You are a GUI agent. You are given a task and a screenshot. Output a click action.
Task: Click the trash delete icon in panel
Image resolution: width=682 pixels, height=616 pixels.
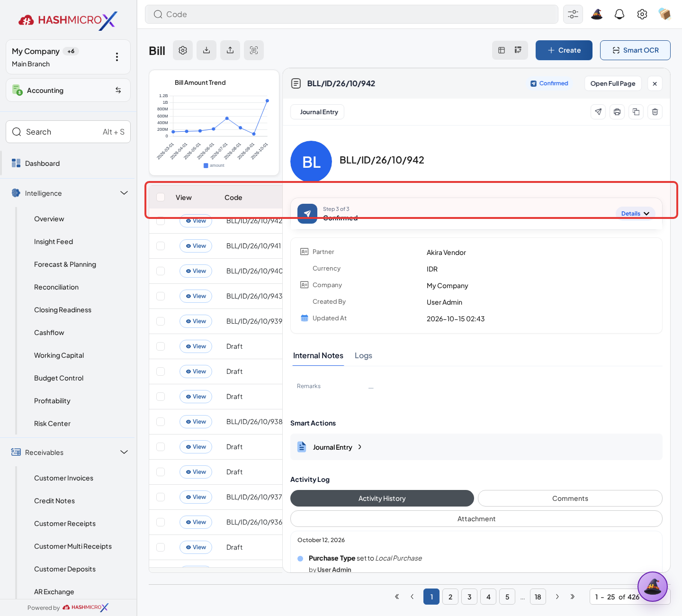(655, 112)
